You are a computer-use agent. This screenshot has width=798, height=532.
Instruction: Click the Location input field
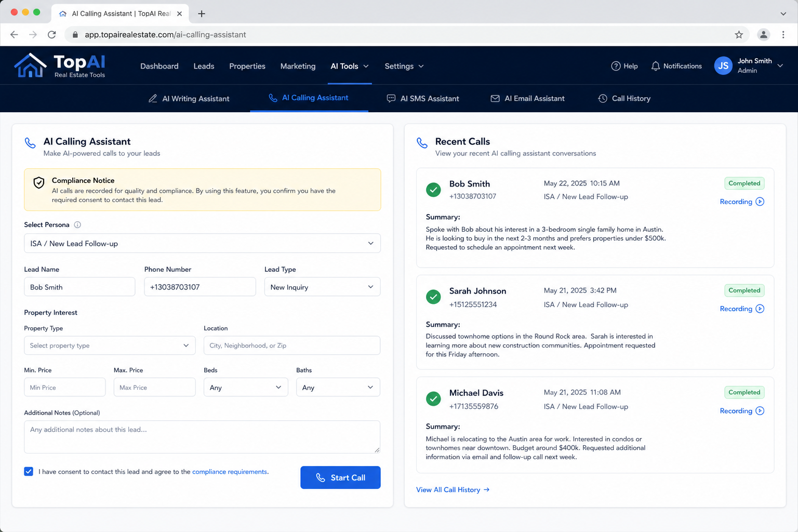pyautogui.click(x=292, y=345)
